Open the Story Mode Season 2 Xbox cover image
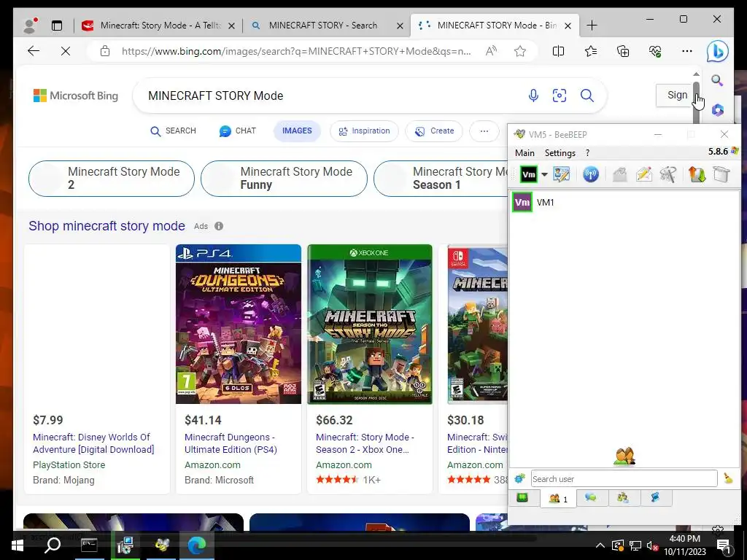Viewport: 747px width, 560px height. [x=370, y=324]
